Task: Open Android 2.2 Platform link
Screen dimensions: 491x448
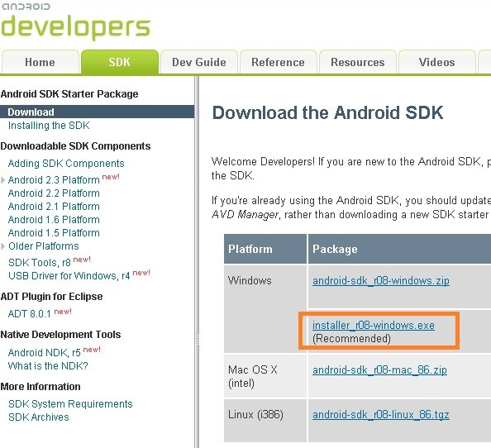Action: click(x=54, y=193)
